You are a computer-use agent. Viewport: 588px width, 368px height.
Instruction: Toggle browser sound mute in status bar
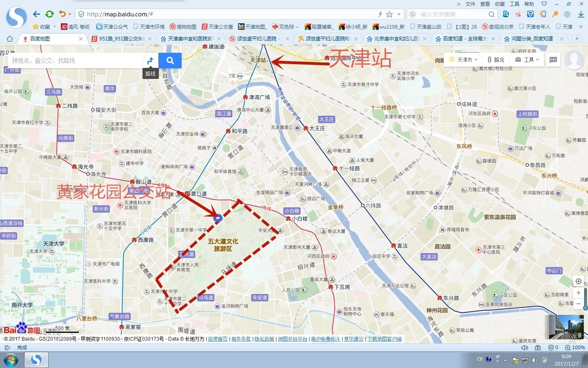point(525,348)
